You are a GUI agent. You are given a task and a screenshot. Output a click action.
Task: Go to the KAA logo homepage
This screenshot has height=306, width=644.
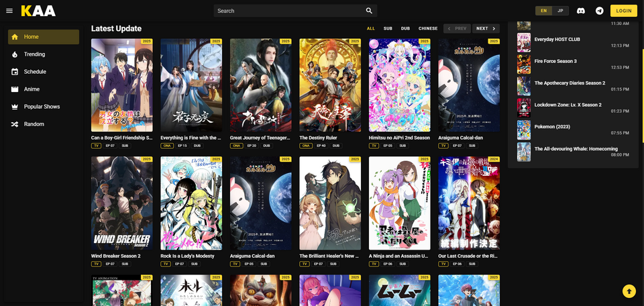coord(38,11)
